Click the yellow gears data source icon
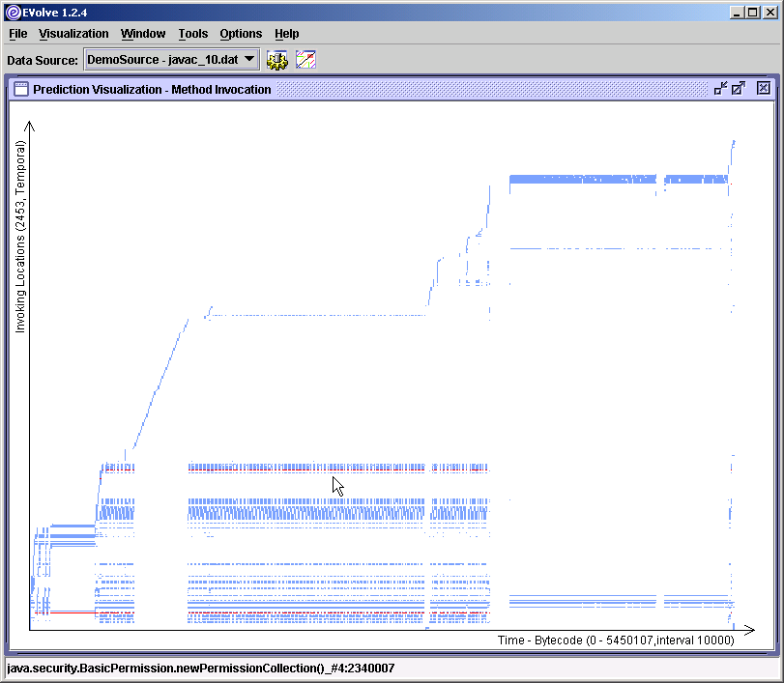This screenshot has height=683, width=784. pyautogui.click(x=277, y=60)
